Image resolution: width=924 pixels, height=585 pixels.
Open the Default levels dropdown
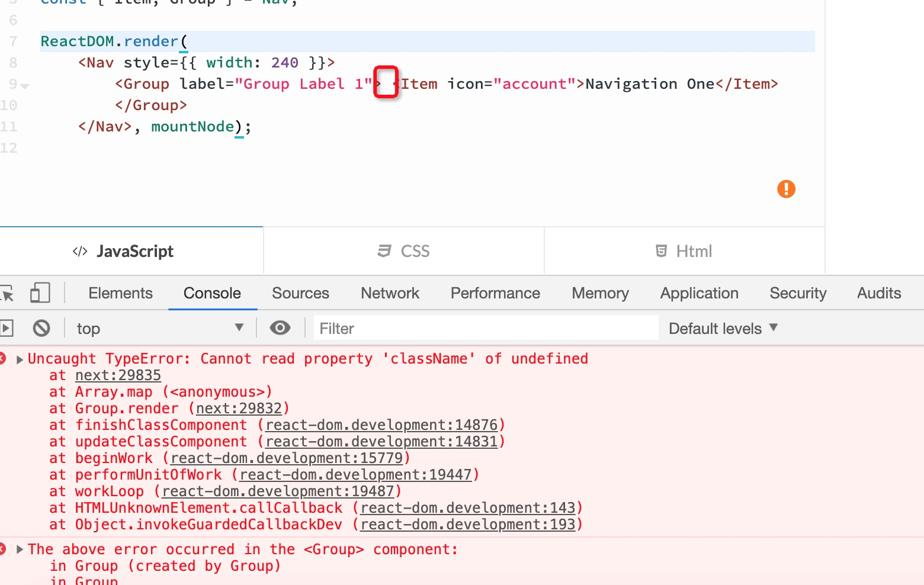[x=723, y=328]
